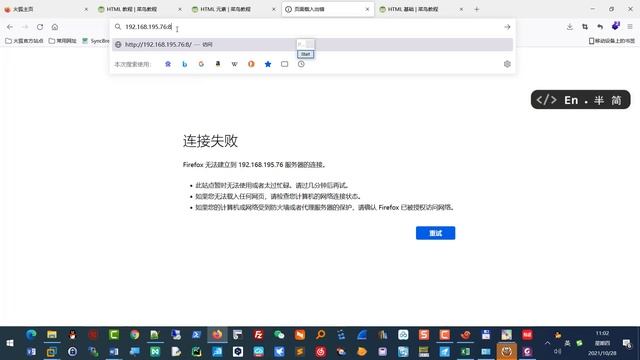Open search settings gear

(x=507, y=64)
